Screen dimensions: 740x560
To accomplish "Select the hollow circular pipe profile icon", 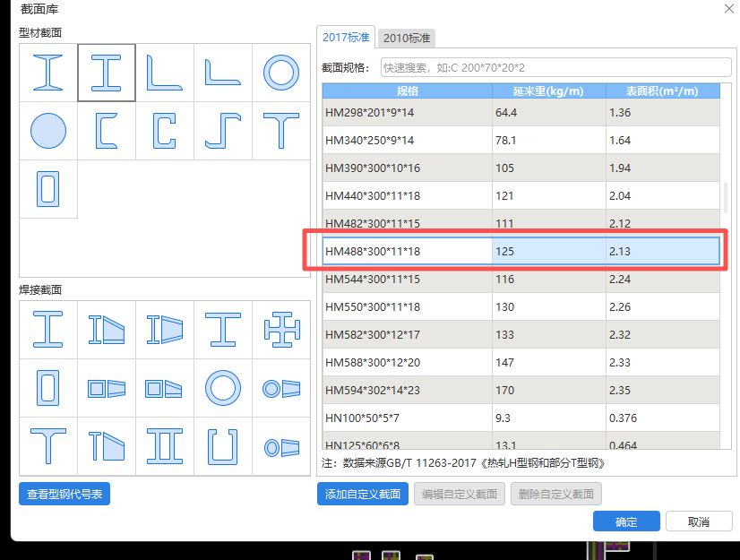I will point(281,73).
